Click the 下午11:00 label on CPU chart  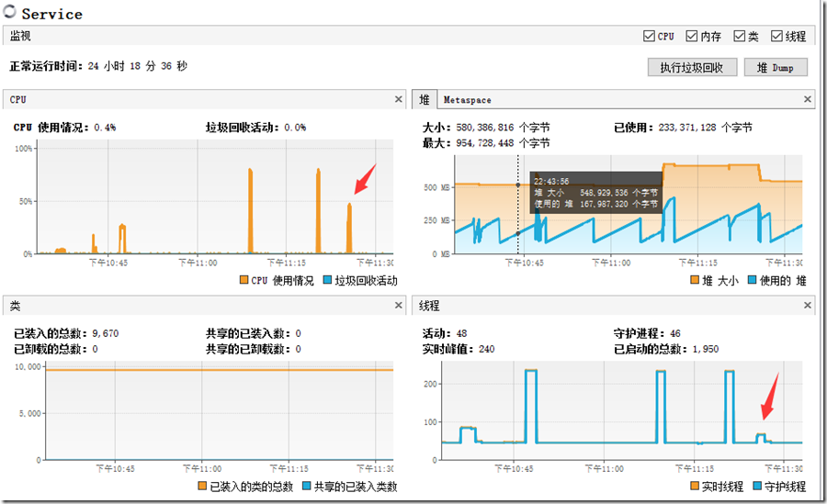[198, 263]
